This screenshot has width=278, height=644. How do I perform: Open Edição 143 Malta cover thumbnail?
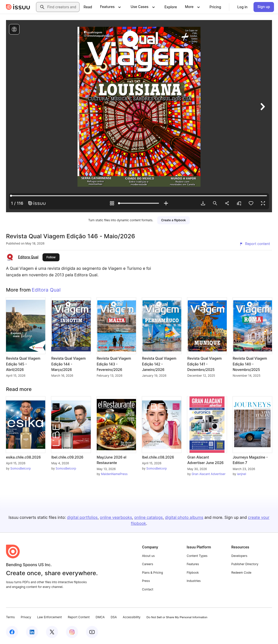(x=116, y=326)
